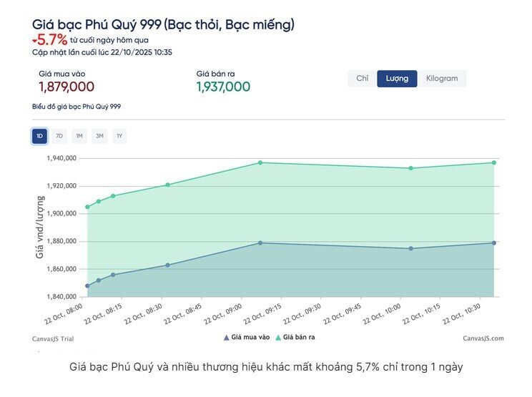Click the CanvasJS Trial watermark link
The height and width of the screenshot is (397, 532).
coord(53,338)
